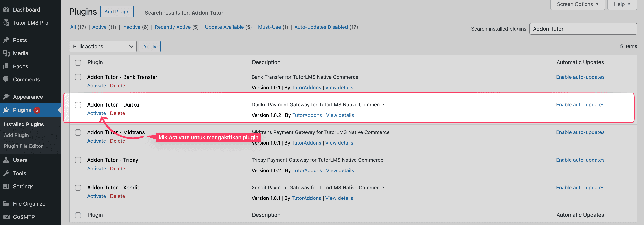Activate the Addon Tutor - Duitku plugin

tap(96, 113)
